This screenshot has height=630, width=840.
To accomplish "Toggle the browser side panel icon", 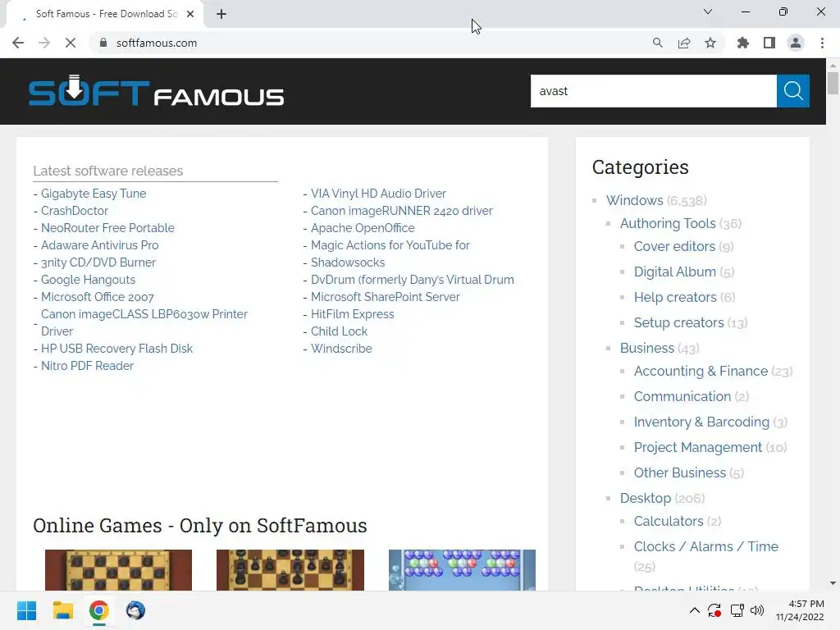I will pos(769,43).
